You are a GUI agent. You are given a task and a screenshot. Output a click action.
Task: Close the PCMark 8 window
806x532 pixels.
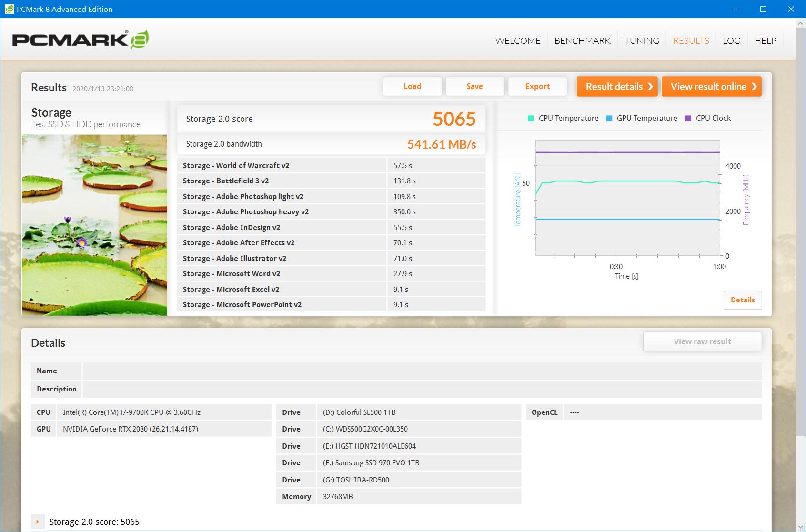[791, 9]
